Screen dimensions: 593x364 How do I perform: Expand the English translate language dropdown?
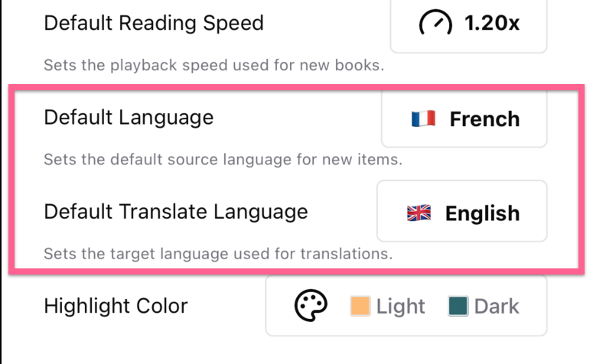click(x=461, y=211)
